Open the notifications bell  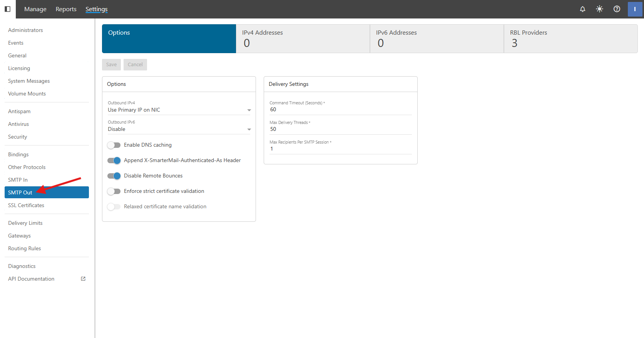[x=582, y=9]
